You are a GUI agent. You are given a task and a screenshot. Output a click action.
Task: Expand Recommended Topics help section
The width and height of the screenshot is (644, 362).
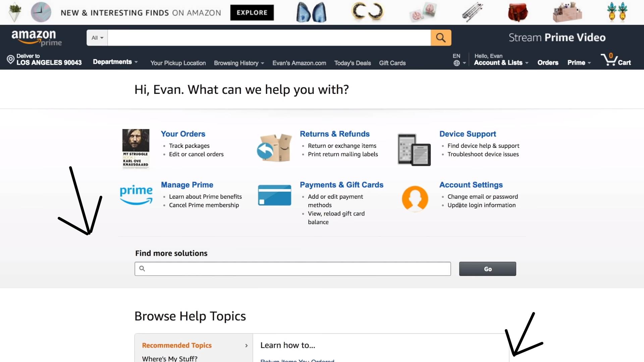[194, 345]
